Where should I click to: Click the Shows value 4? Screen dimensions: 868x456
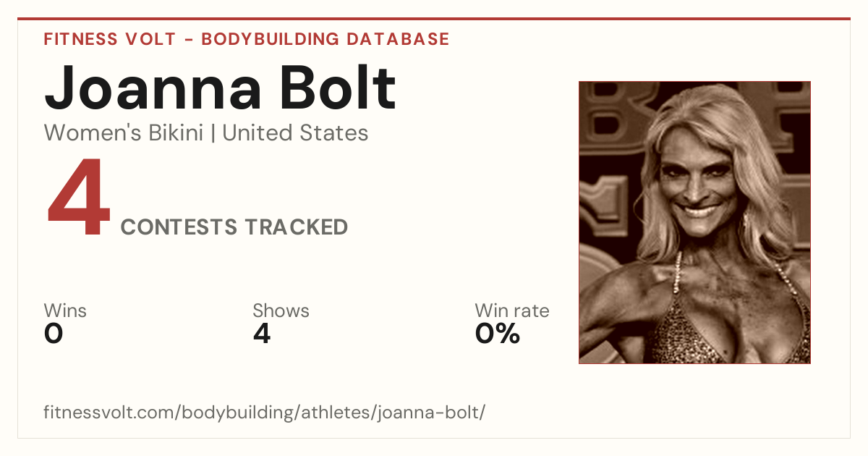(x=262, y=334)
